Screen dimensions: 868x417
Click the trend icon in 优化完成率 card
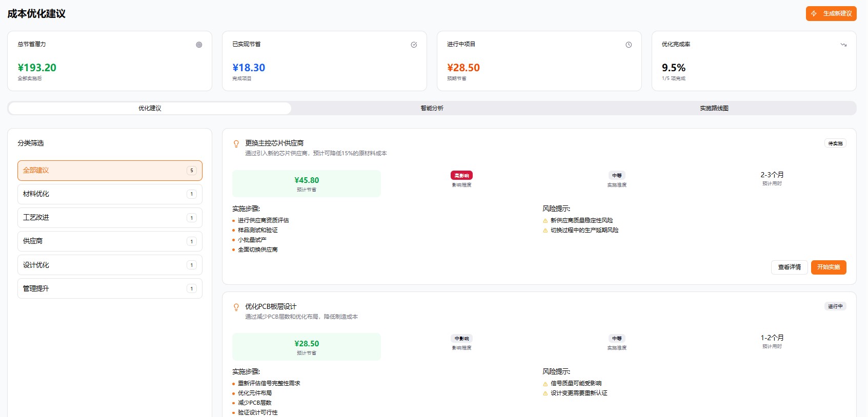843,45
